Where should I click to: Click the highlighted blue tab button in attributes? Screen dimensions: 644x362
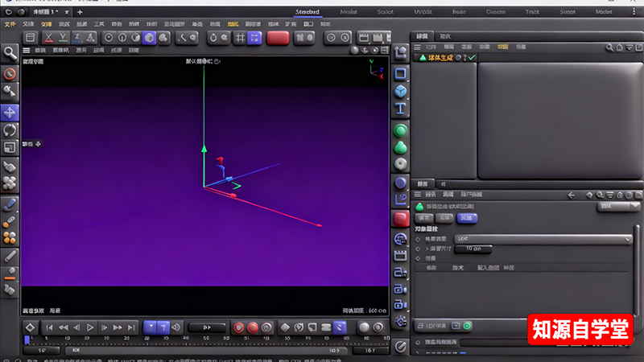(466, 218)
